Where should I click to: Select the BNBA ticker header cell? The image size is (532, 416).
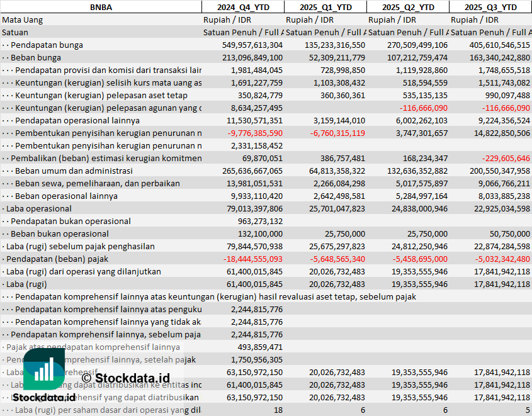(101, 7)
